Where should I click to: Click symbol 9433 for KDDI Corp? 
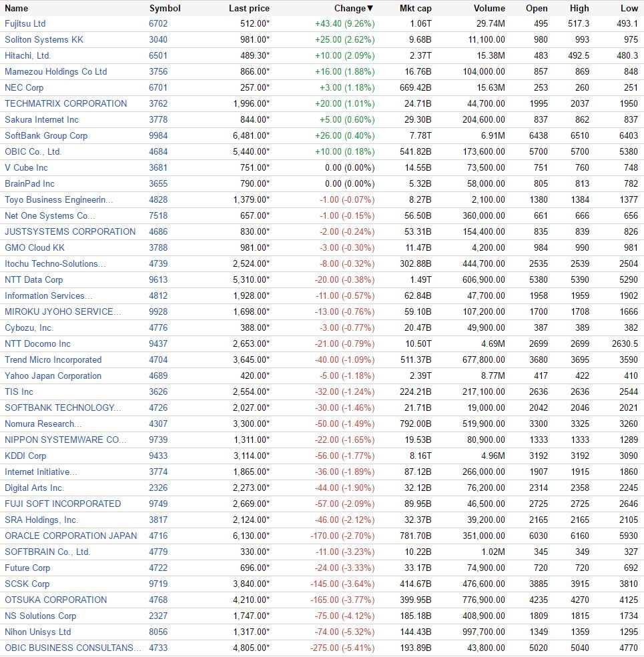coord(158,456)
